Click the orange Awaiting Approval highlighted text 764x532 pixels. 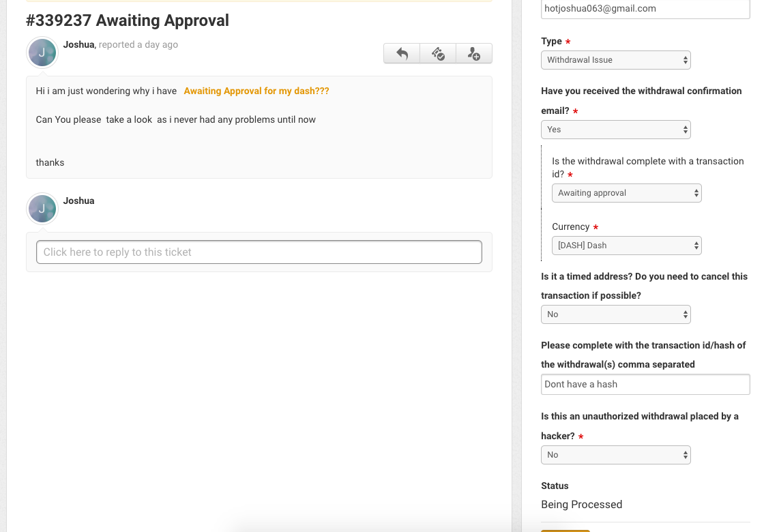[x=256, y=91]
